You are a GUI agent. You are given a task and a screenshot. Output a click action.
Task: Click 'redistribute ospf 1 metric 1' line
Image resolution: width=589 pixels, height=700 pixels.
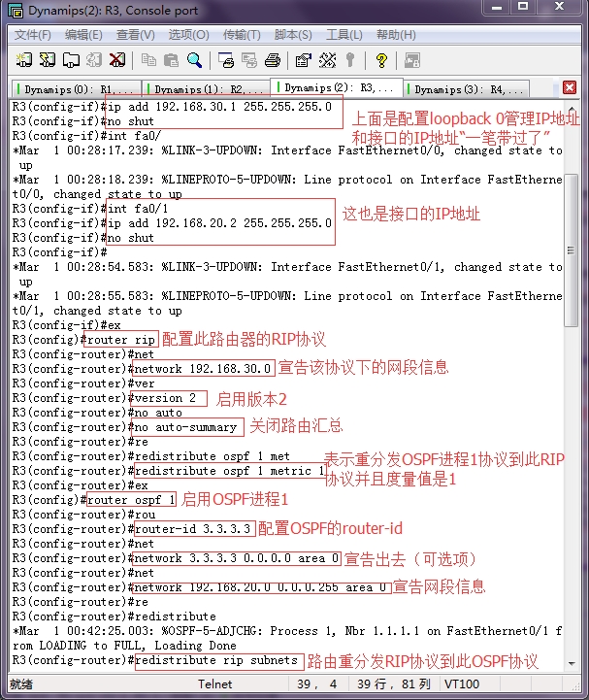pyautogui.click(x=229, y=471)
